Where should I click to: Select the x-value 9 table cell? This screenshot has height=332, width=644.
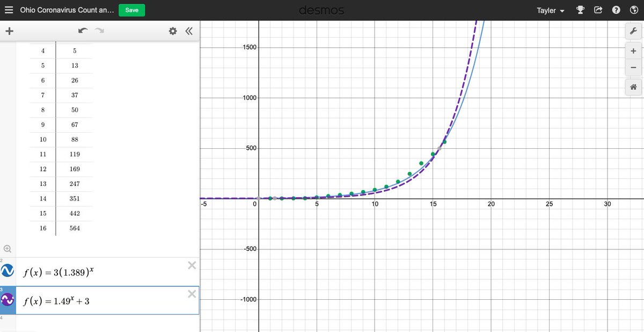[x=43, y=125]
